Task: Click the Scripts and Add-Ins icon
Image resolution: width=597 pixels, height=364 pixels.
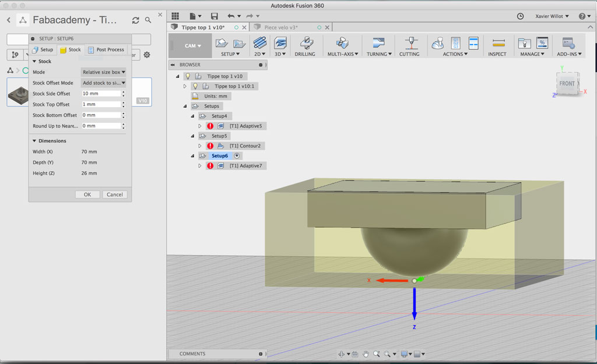Action: pos(568,43)
